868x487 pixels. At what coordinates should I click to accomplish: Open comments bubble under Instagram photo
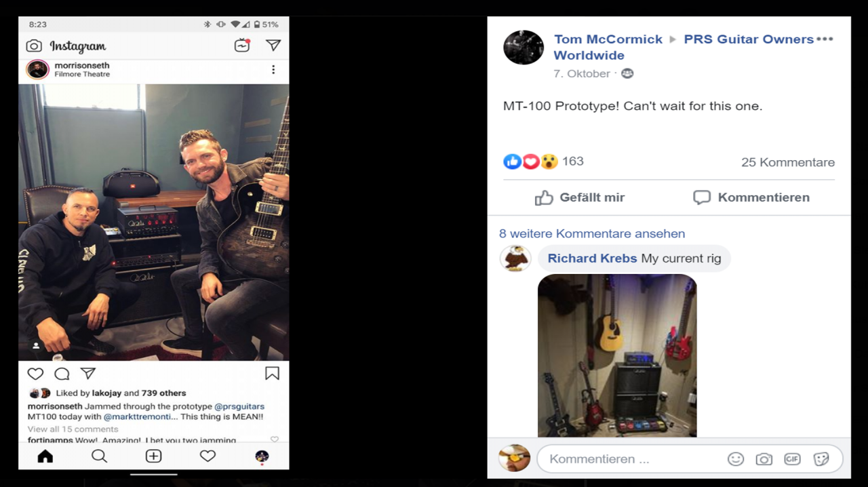(x=62, y=374)
